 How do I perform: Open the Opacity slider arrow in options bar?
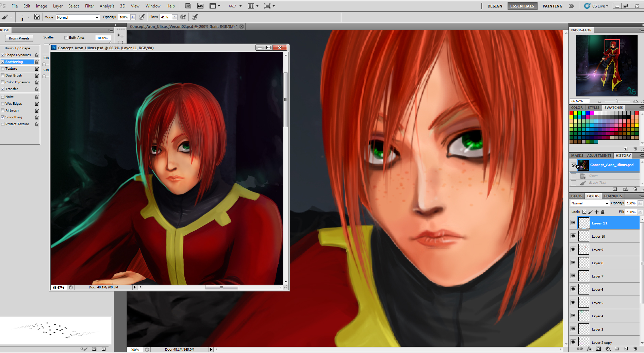(133, 17)
